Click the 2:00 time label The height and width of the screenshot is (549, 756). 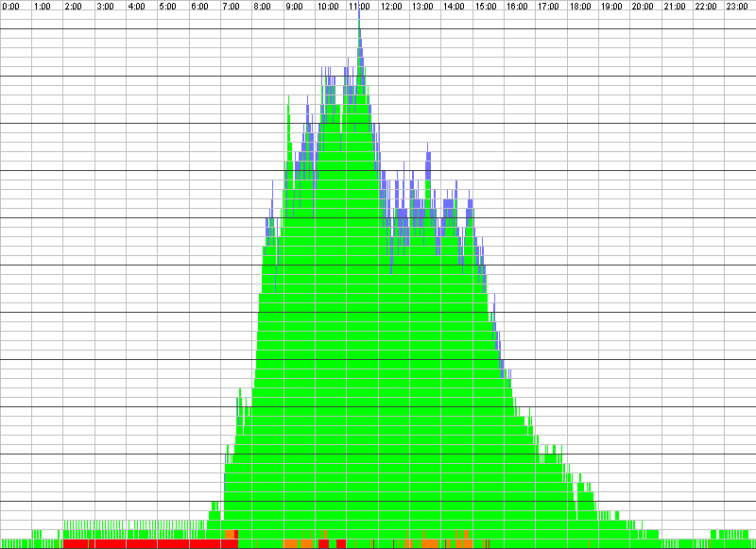(74, 7)
